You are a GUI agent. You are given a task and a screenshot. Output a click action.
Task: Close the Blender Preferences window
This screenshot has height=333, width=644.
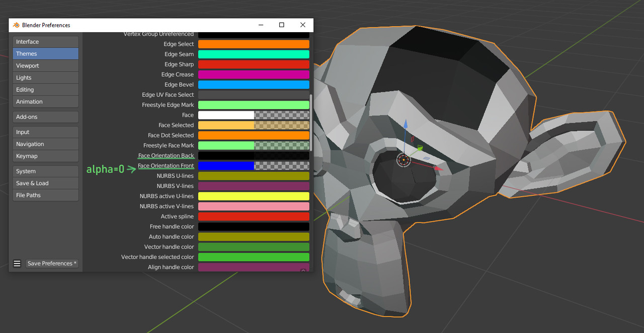pyautogui.click(x=303, y=25)
